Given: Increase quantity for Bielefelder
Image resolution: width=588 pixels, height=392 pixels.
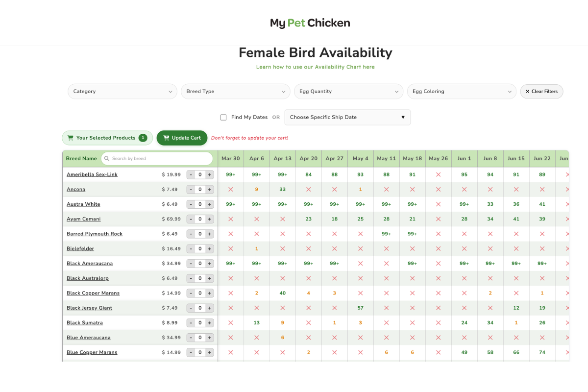Looking at the screenshot, I should click(x=209, y=249).
